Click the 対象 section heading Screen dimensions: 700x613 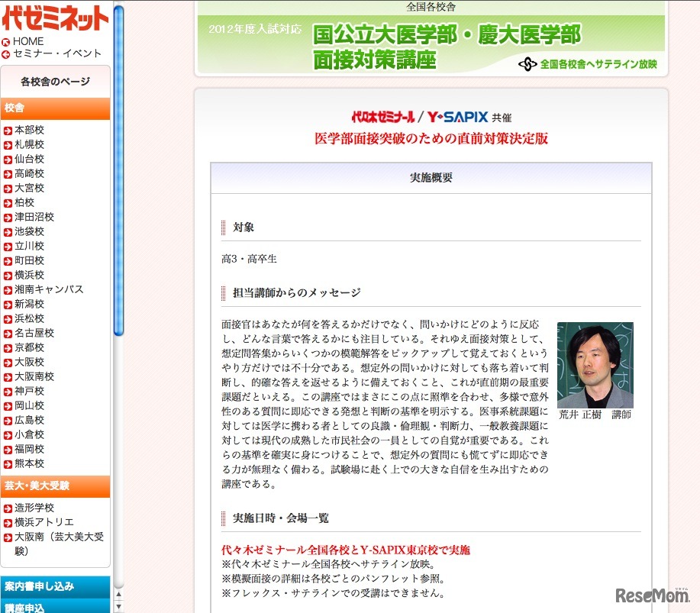click(244, 227)
